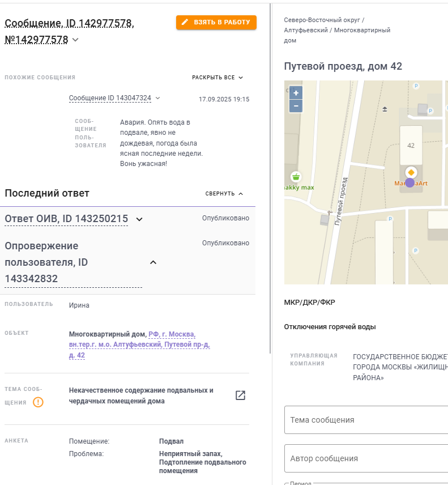Screen dimensions: 448x485
Task: Click the building 42 on the map
Action: 411,146
